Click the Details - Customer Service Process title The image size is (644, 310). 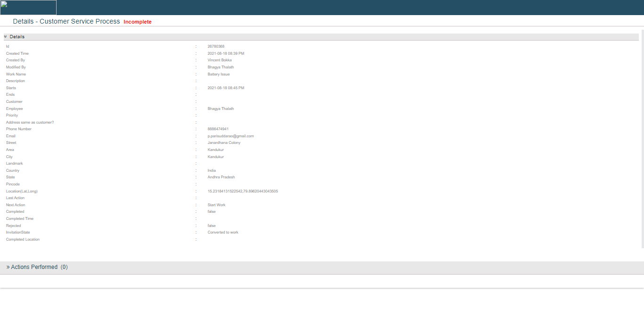pyautogui.click(x=66, y=22)
